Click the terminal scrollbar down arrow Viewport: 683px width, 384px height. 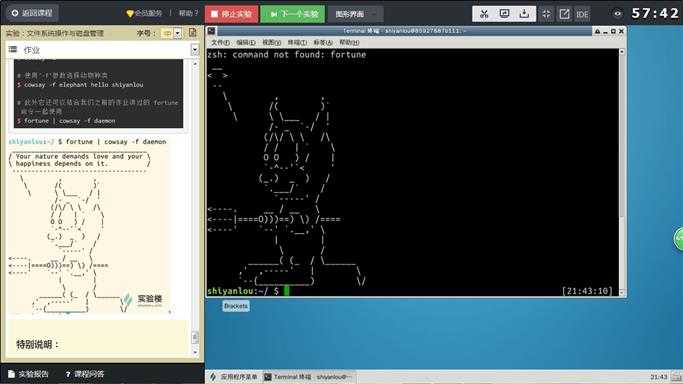coord(622,293)
